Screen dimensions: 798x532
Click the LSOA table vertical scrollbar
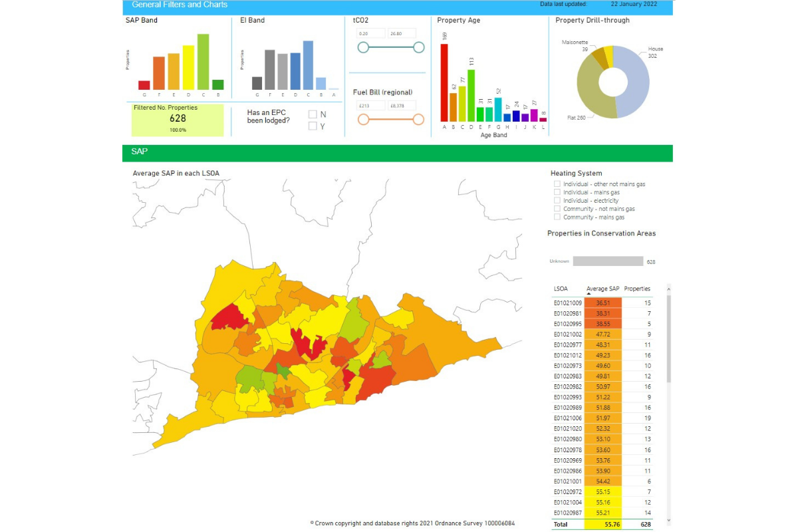pos(668,339)
